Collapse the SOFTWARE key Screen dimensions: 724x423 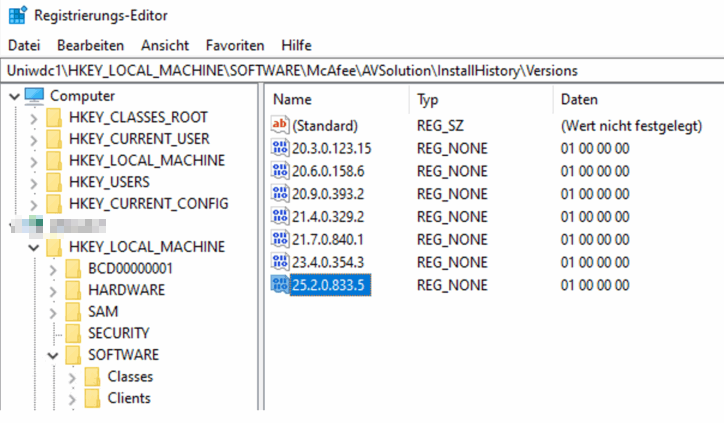click(53, 355)
